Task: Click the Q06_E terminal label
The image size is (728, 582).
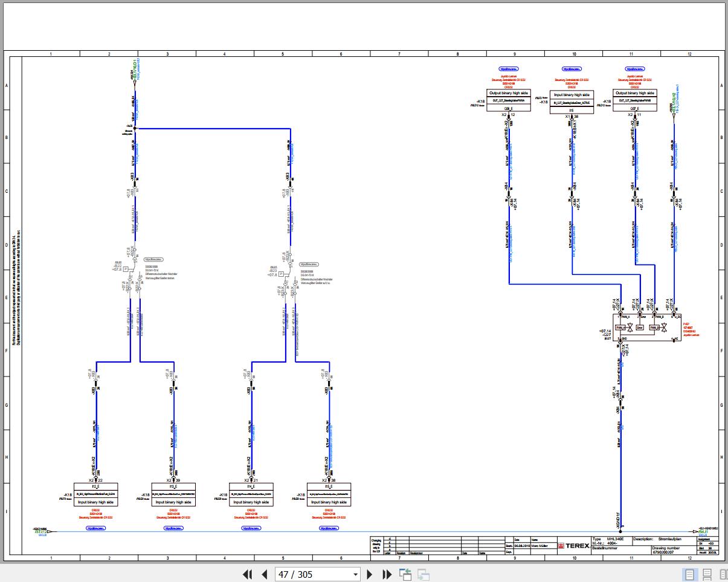Action: point(508,109)
